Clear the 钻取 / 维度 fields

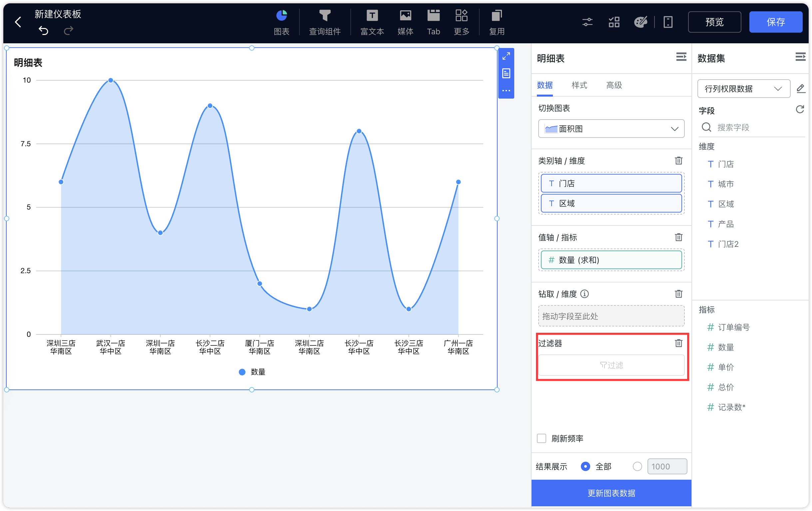pyautogui.click(x=678, y=294)
